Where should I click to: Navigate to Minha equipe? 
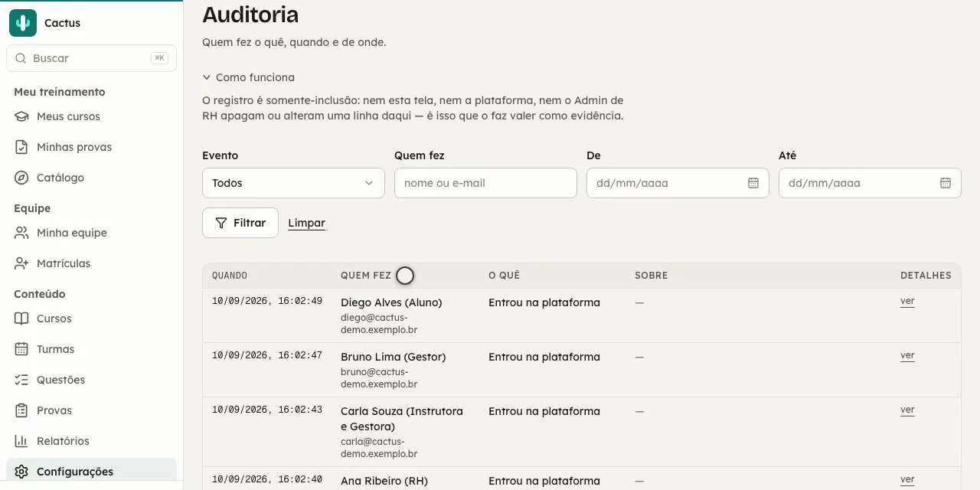point(91,233)
